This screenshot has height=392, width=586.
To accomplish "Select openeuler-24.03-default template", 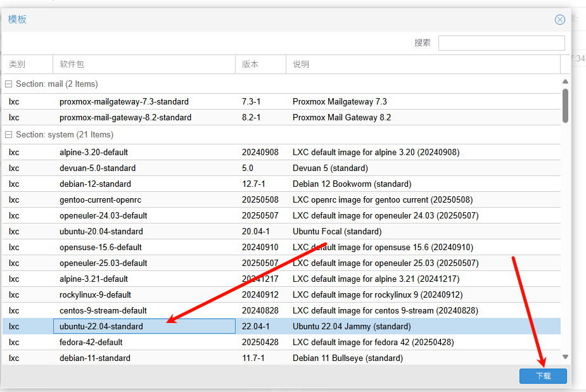I will click(x=281, y=215).
